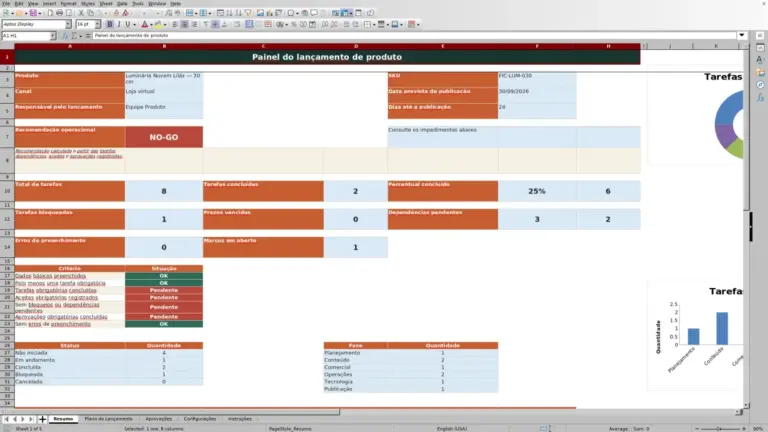Click the AutoFilter funnel icon
The image size is (768, 432).
pyautogui.click(x=248, y=13)
